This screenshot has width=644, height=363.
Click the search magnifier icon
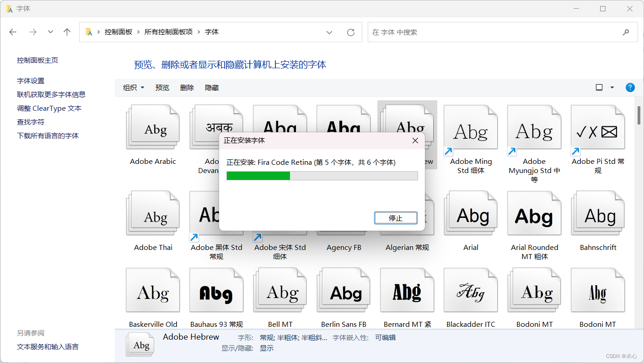[x=626, y=32]
